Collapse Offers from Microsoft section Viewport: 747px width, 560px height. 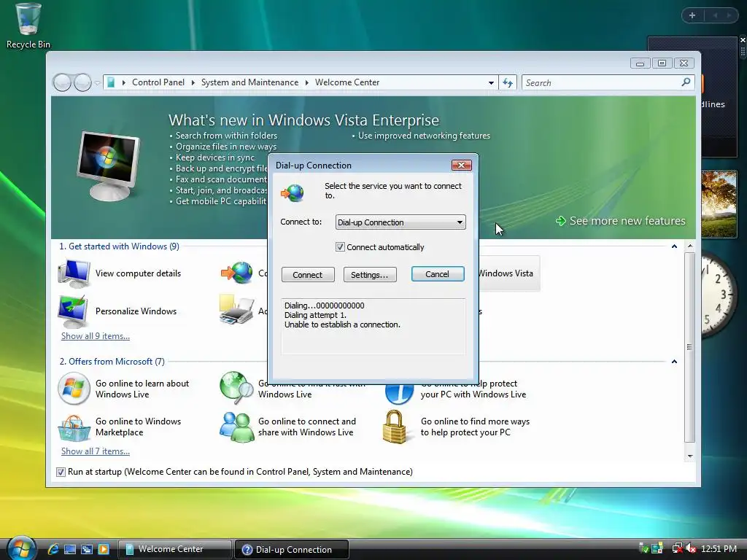[x=674, y=362]
